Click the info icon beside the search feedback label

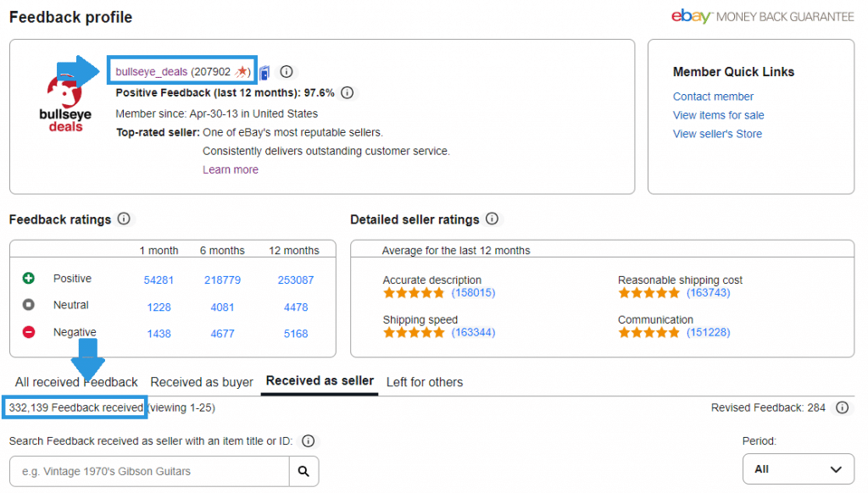click(x=309, y=440)
